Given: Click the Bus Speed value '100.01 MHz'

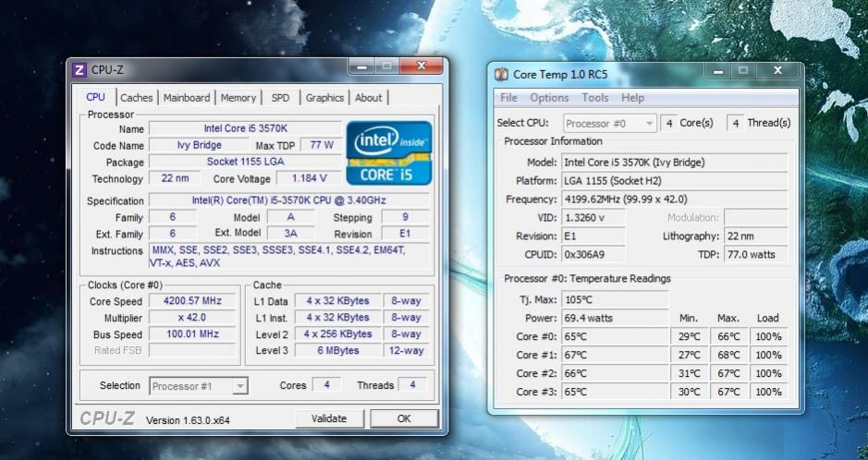Looking at the screenshot, I should point(192,334).
